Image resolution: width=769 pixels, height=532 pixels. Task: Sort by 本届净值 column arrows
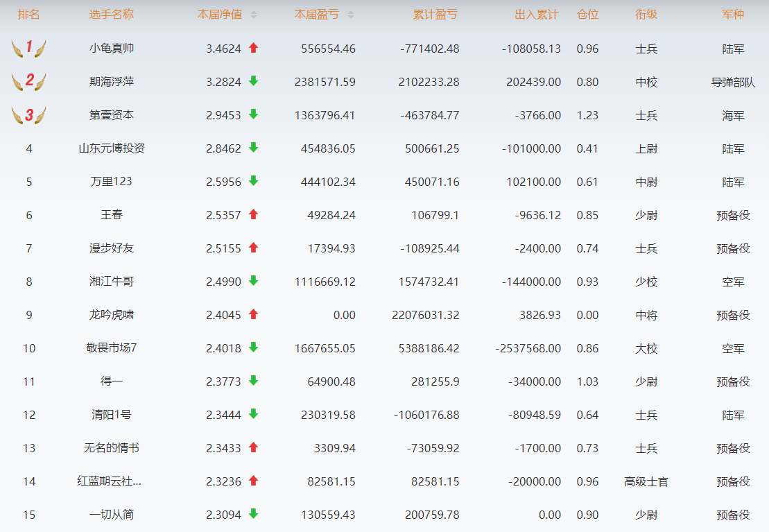(254, 15)
